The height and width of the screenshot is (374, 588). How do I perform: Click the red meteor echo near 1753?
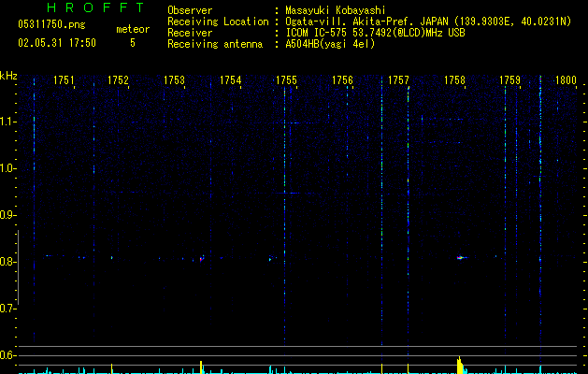(x=201, y=259)
